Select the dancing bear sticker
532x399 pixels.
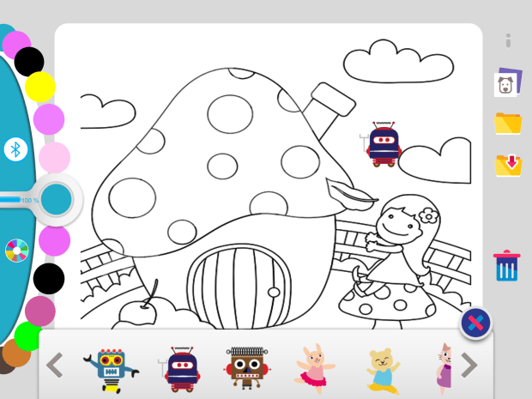383,371
